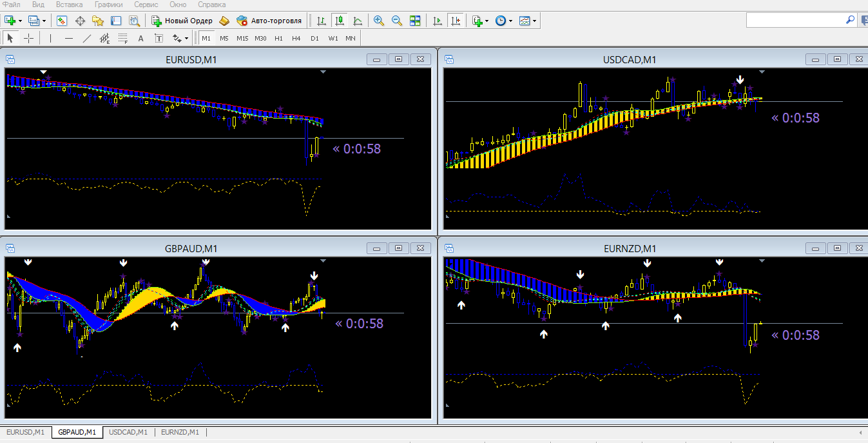868x443 pixels.
Task: Click the Zoom In magnifier icon
Action: pyautogui.click(x=379, y=21)
